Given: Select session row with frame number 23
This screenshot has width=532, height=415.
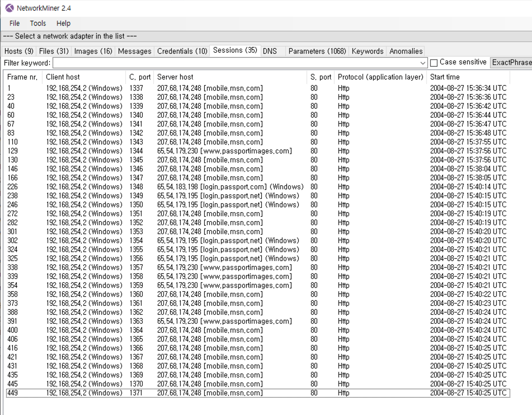Looking at the screenshot, I should click(x=258, y=97).
